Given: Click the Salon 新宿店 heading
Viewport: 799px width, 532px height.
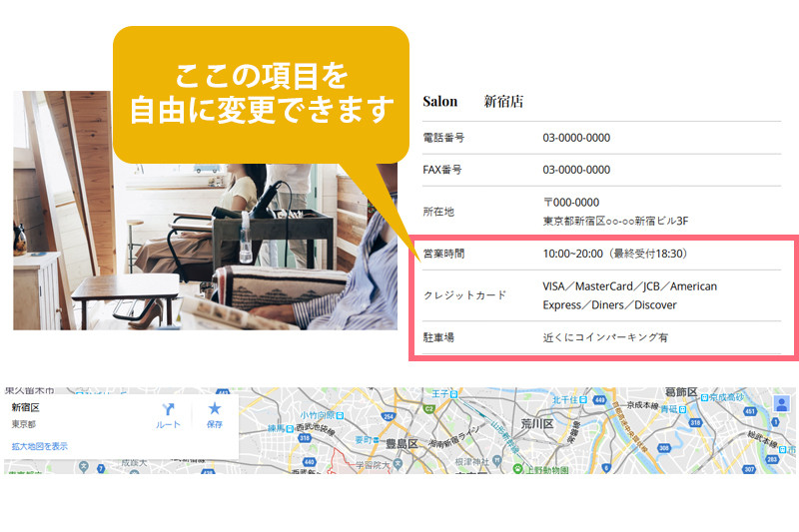Looking at the screenshot, I should click(x=473, y=102).
